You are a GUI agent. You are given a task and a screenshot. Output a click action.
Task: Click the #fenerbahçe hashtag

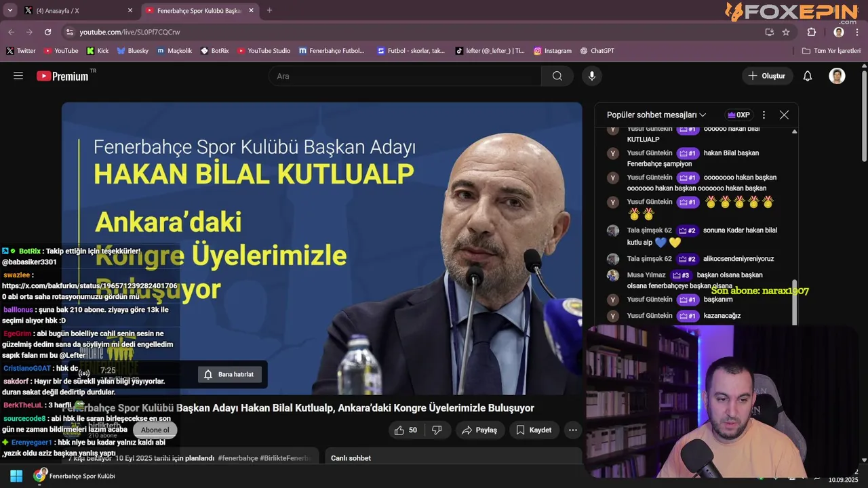(237, 458)
